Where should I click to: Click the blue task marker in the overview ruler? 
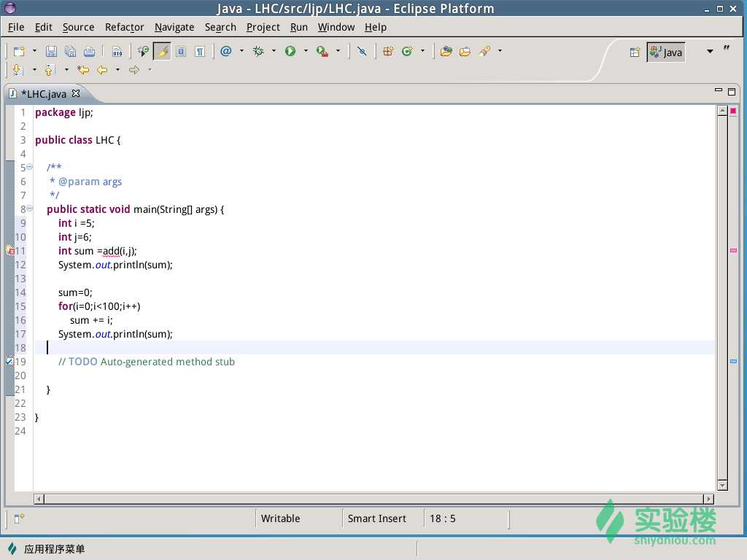point(733,362)
